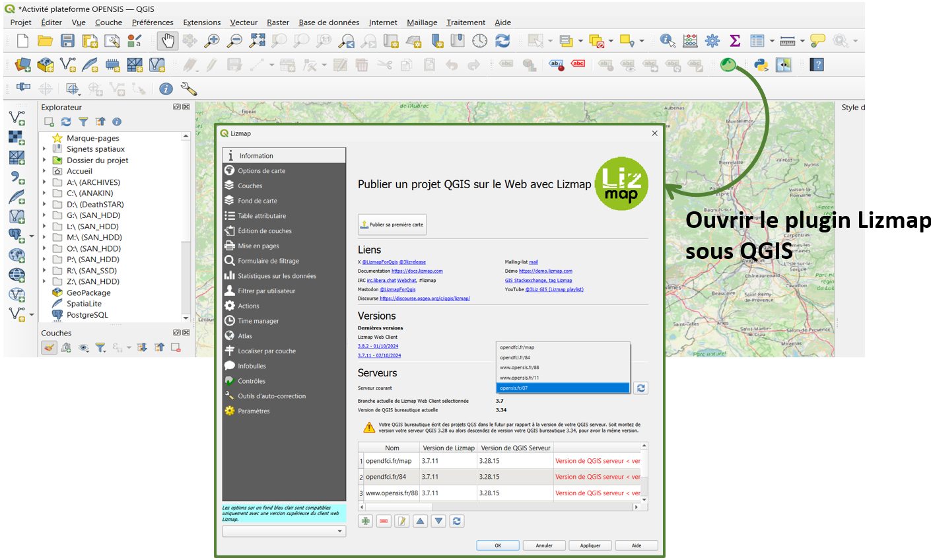
Task: Expand Signets spatiaux in Explorateur
Action: click(x=44, y=149)
